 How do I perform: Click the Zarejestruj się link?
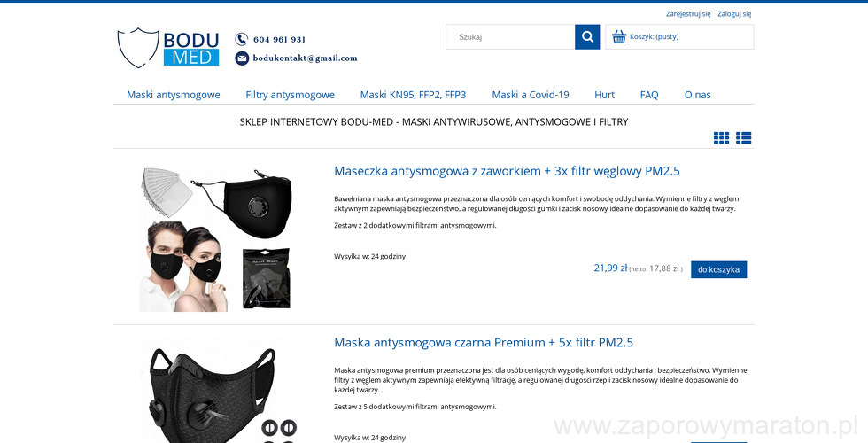(x=688, y=14)
